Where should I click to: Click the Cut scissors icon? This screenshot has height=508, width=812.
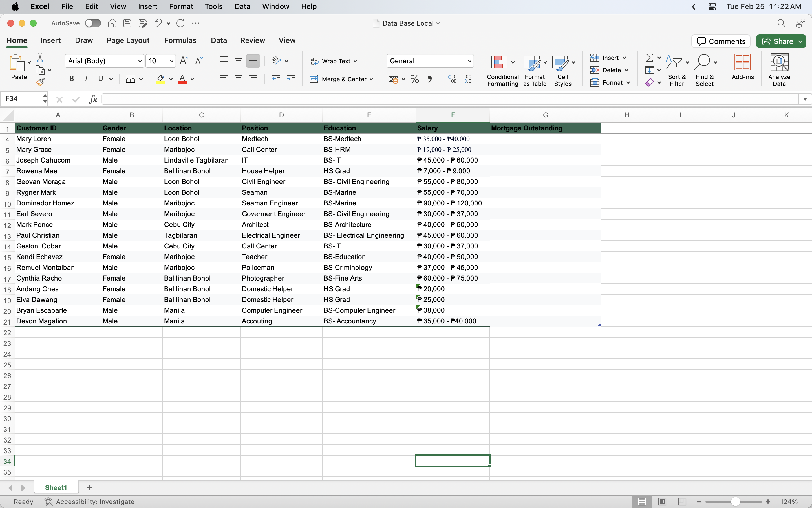pos(40,58)
